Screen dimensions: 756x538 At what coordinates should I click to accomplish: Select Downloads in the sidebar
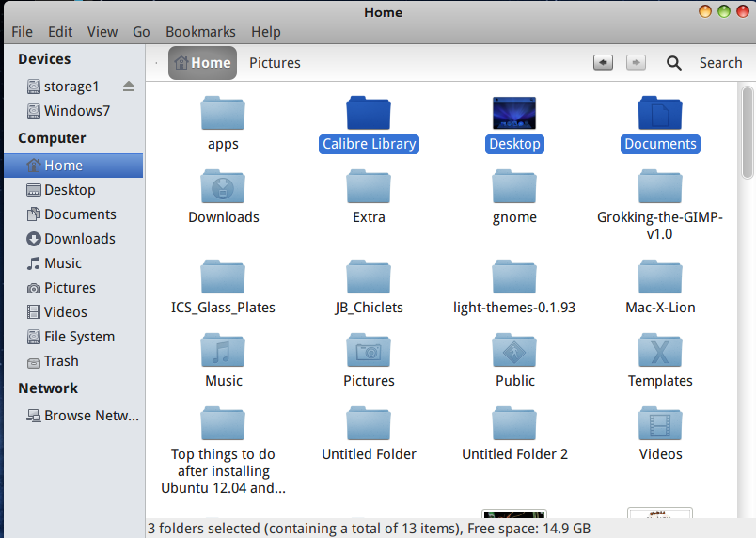71,239
